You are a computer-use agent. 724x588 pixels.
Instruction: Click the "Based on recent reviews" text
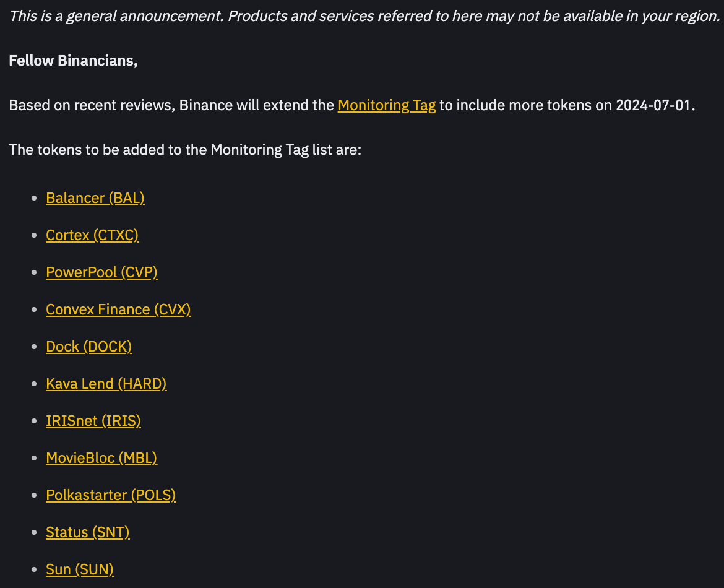click(x=93, y=105)
